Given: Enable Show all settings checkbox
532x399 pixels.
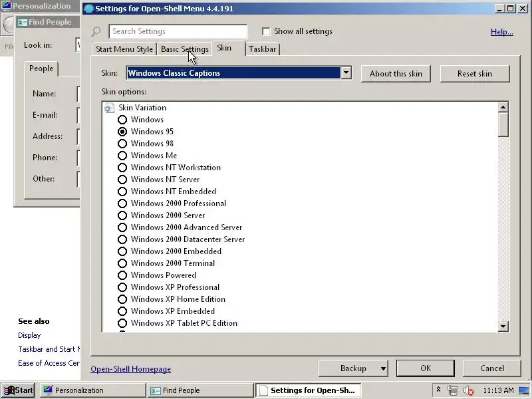Looking at the screenshot, I should point(267,31).
